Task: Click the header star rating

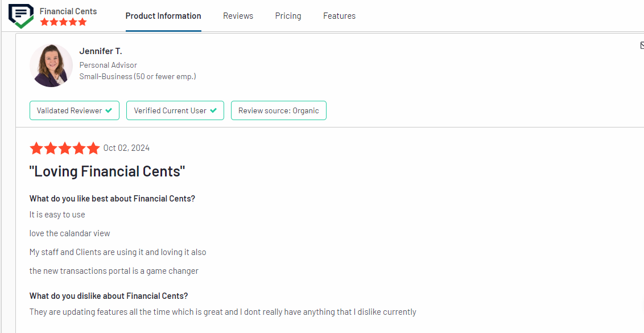Action: click(x=63, y=22)
